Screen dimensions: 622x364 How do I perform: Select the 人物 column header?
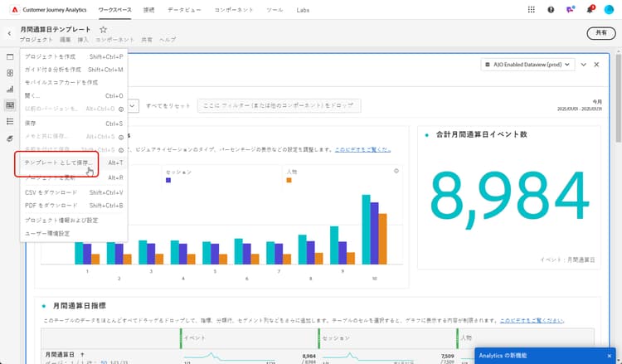click(x=525, y=338)
